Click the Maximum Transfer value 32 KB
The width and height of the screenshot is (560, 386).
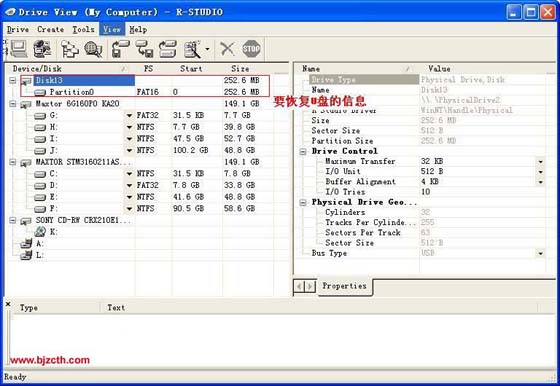432,162
